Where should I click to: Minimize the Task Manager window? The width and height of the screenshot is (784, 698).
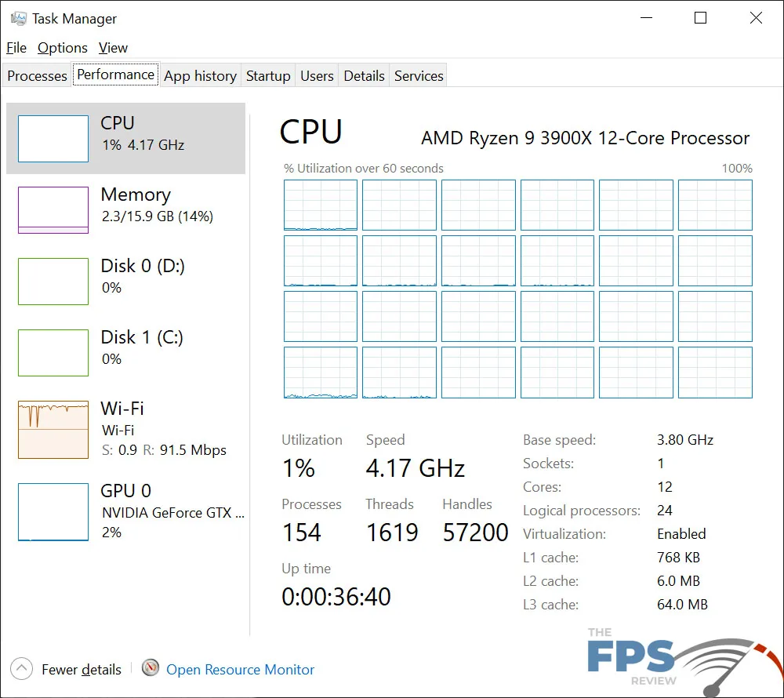(647, 18)
